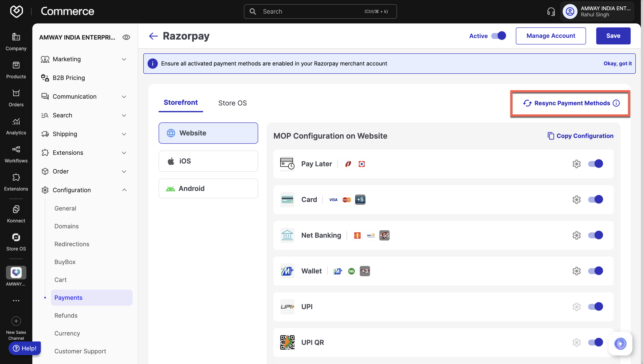Select the AMWAY sales channel thumbnail
The height and width of the screenshot is (364, 643).
[16, 272]
